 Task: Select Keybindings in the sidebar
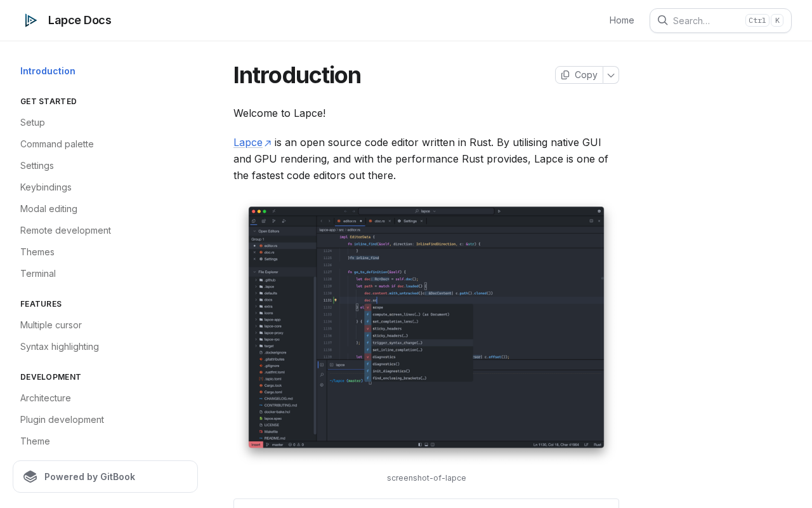pos(46,187)
